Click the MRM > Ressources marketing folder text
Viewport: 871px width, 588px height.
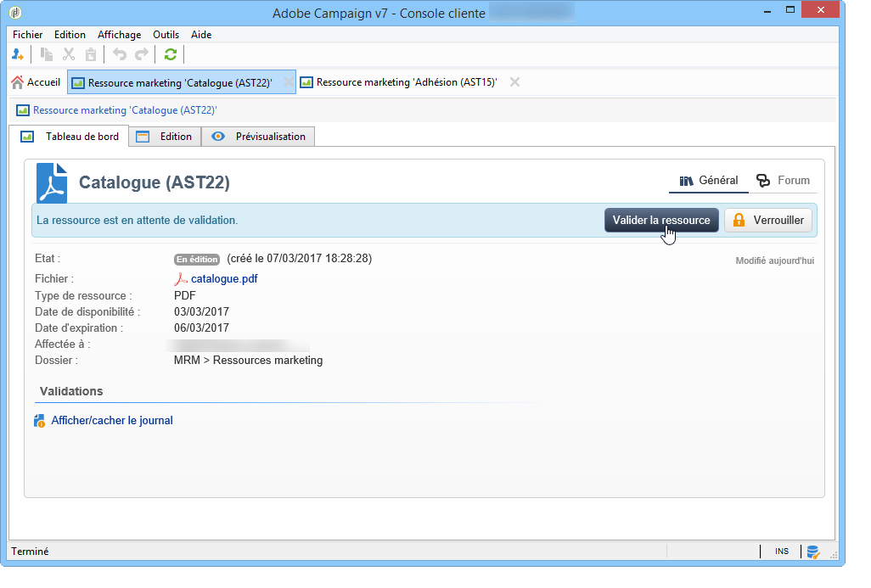click(x=248, y=361)
